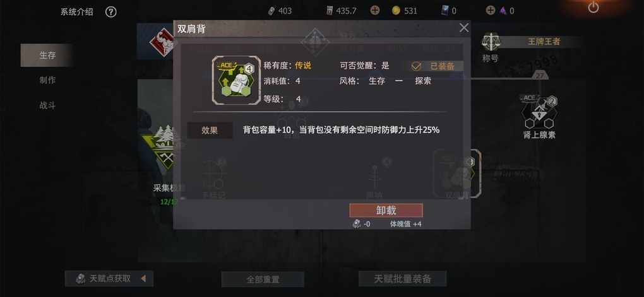Click the gold coin icon beside 531
644x297 pixels.
[x=395, y=11]
